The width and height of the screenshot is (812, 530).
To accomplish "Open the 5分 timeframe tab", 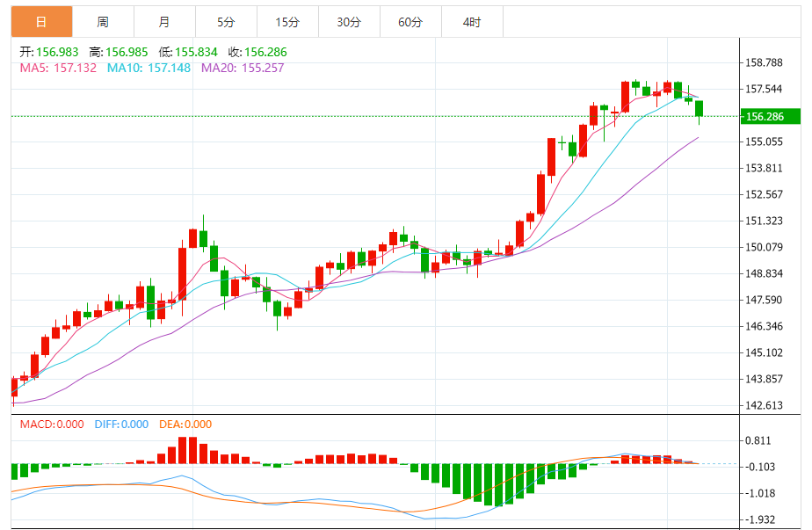I will [x=227, y=22].
